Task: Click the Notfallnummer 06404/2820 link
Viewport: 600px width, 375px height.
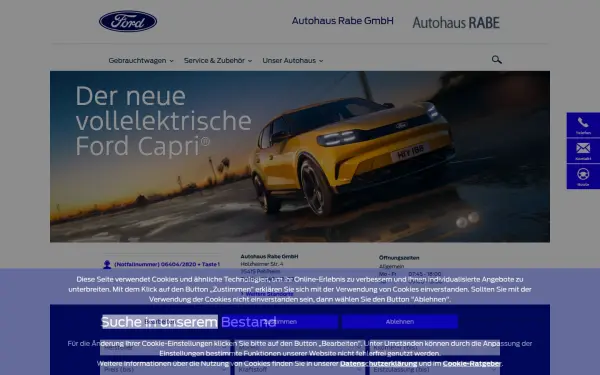Action: (167, 264)
